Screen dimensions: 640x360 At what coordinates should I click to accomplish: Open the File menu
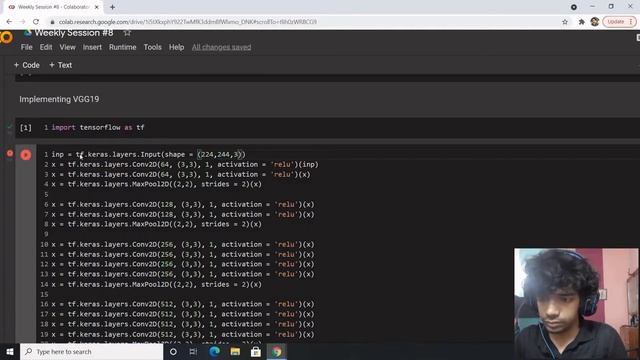27,47
